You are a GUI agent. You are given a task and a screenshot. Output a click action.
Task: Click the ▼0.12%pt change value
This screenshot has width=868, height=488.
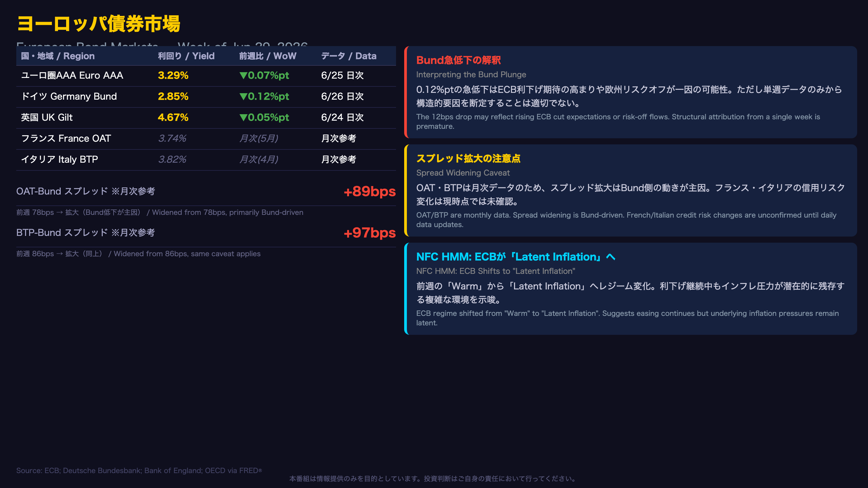click(x=264, y=96)
